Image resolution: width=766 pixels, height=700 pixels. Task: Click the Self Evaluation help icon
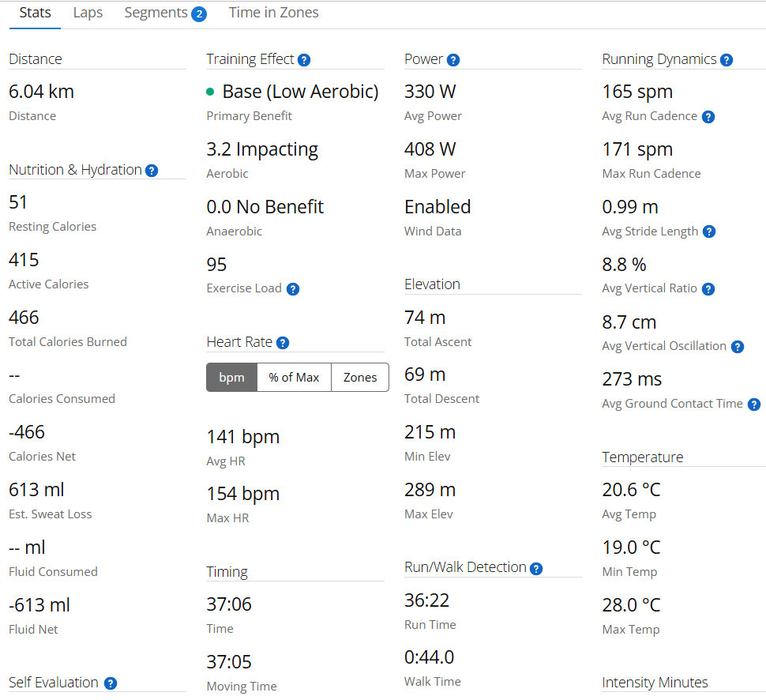click(111, 683)
